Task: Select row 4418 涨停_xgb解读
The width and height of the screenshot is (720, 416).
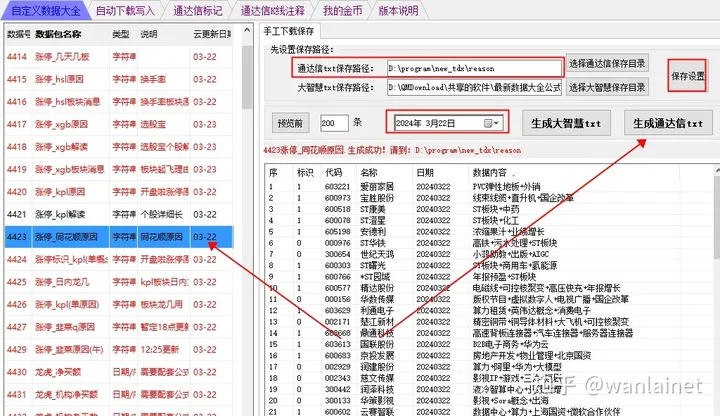Action: coord(119,146)
